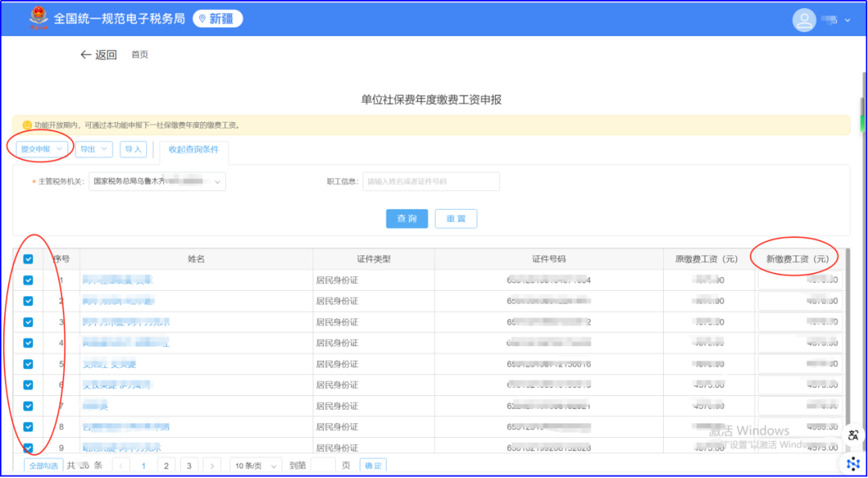Click the 重置 button

click(x=457, y=219)
